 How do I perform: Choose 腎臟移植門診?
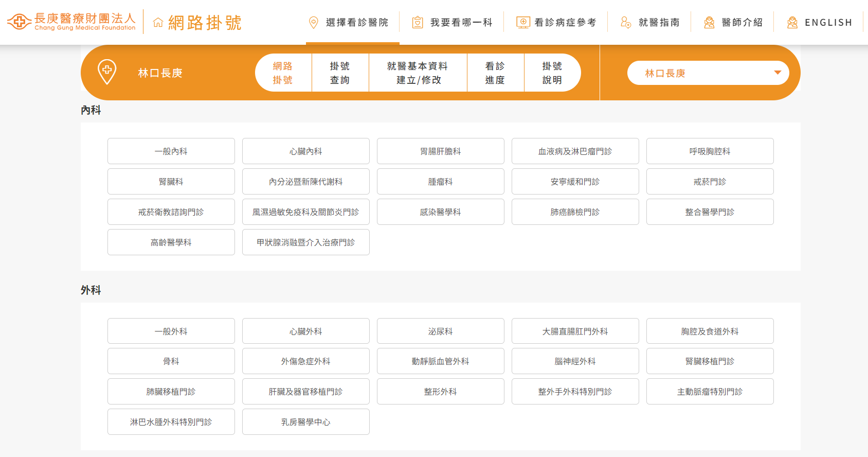tap(710, 361)
